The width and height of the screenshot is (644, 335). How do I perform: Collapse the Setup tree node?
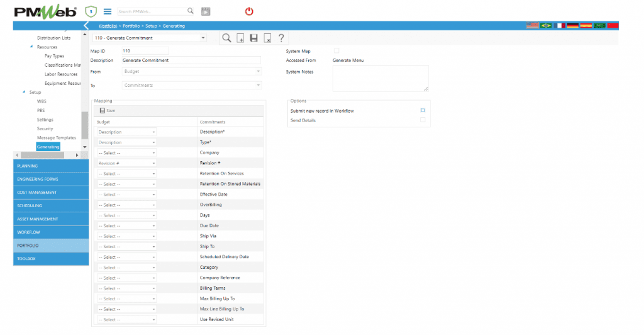tap(24, 92)
